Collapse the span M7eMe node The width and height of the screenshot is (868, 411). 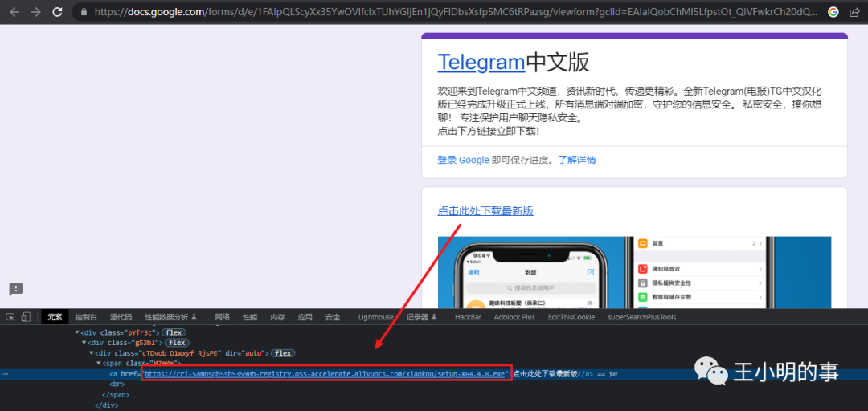click(x=99, y=364)
